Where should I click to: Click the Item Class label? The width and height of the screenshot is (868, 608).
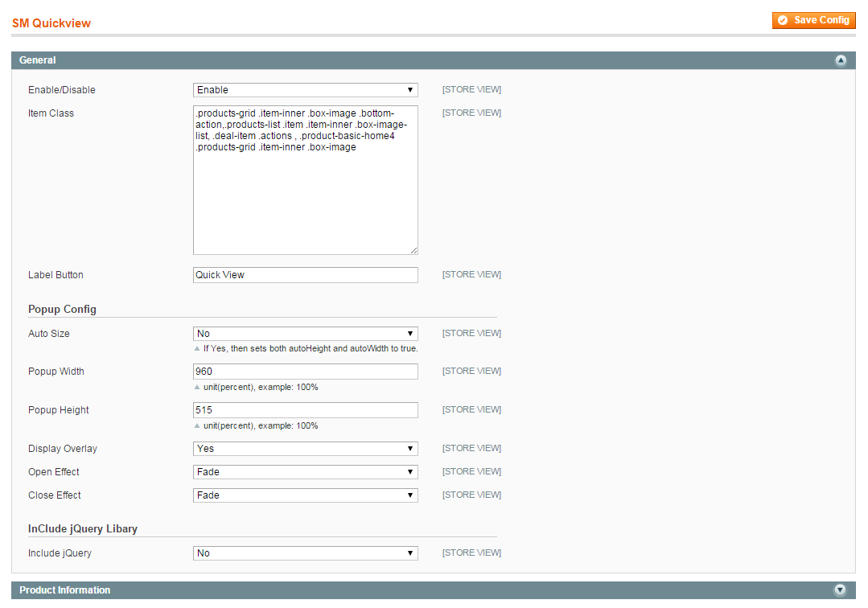[x=51, y=113]
